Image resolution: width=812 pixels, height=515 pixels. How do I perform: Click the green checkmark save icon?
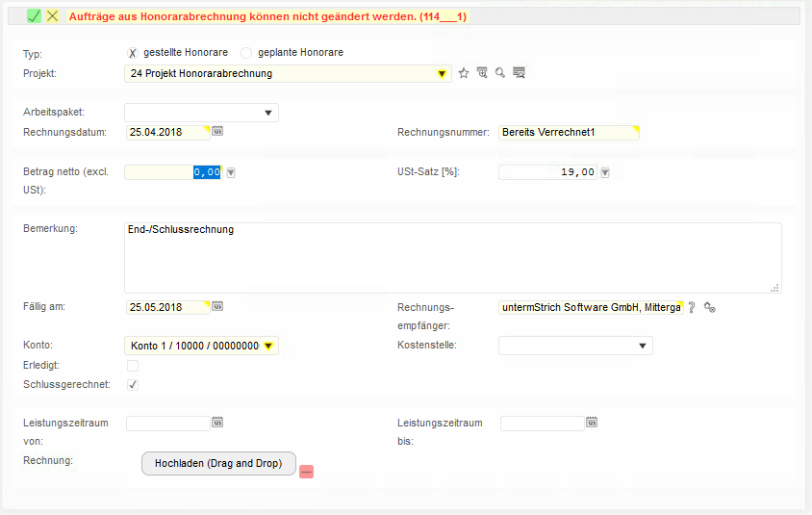[x=34, y=16]
